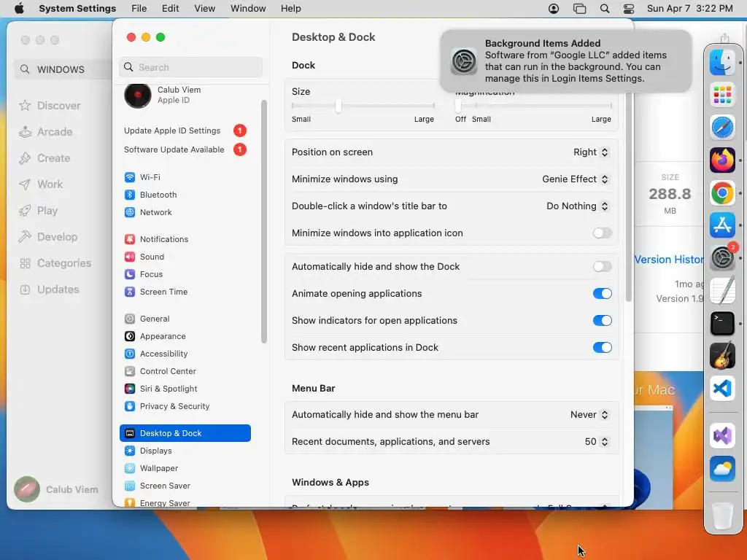Open Notifications bell icon in sidebar
This screenshot has height=560, width=747.
(x=130, y=239)
